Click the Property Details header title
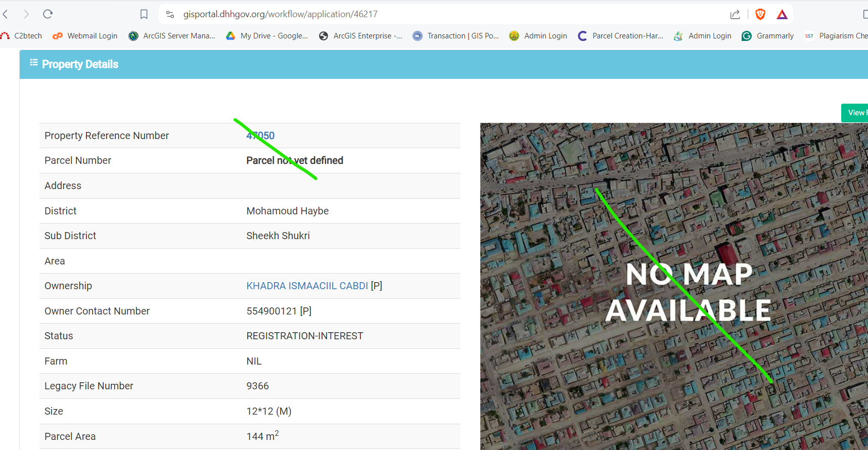The width and height of the screenshot is (868, 450). (x=80, y=64)
